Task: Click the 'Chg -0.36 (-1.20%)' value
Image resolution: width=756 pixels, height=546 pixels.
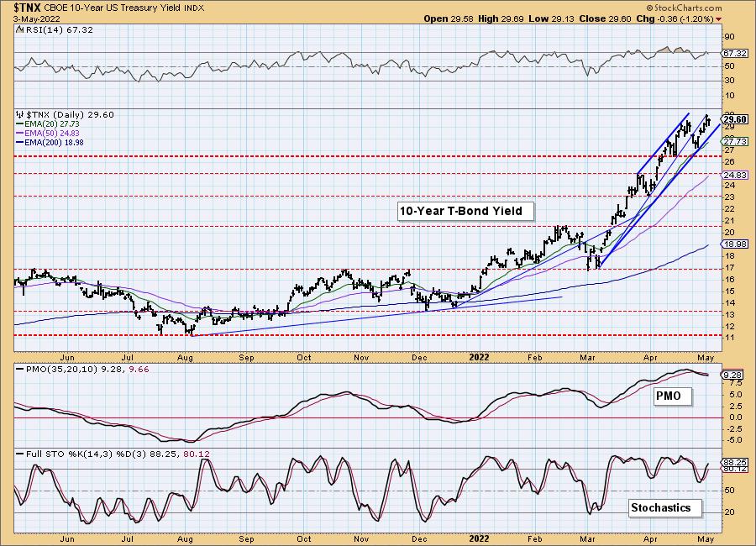Action: (675, 18)
